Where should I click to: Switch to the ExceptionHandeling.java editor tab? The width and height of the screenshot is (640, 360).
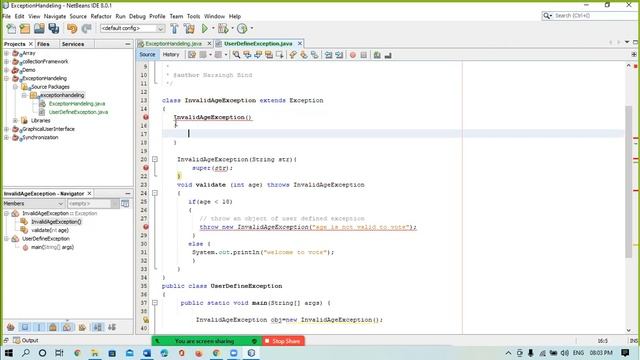click(x=174, y=43)
